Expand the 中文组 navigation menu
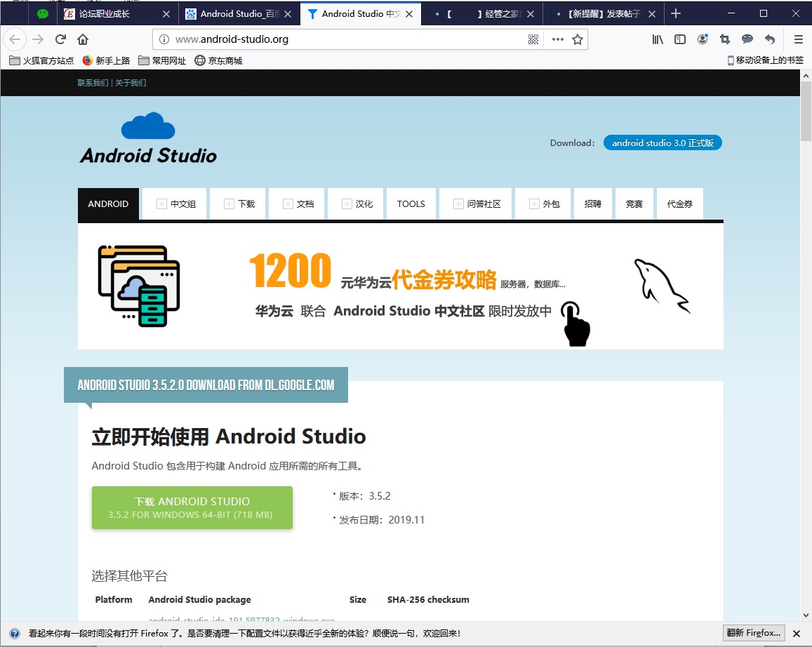This screenshot has width=812, height=647. pyautogui.click(x=176, y=204)
